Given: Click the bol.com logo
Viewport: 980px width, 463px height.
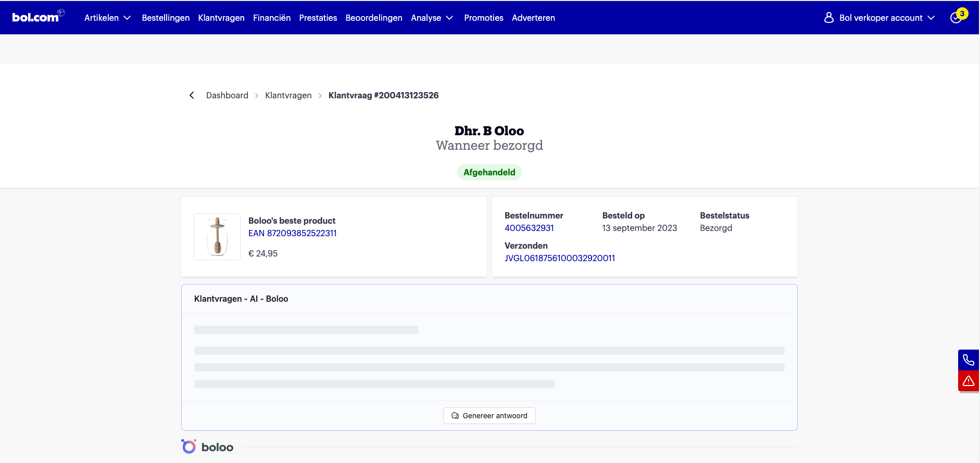Looking at the screenshot, I should (x=38, y=17).
